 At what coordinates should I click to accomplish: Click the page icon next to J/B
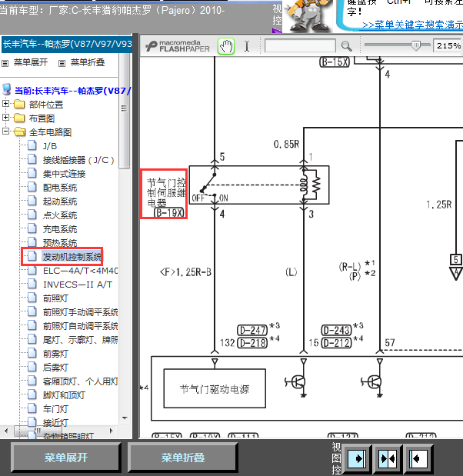click(32, 145)
